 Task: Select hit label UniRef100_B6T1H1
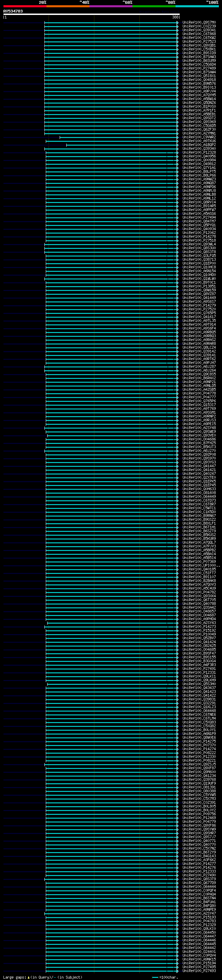[x=199, y=527]
